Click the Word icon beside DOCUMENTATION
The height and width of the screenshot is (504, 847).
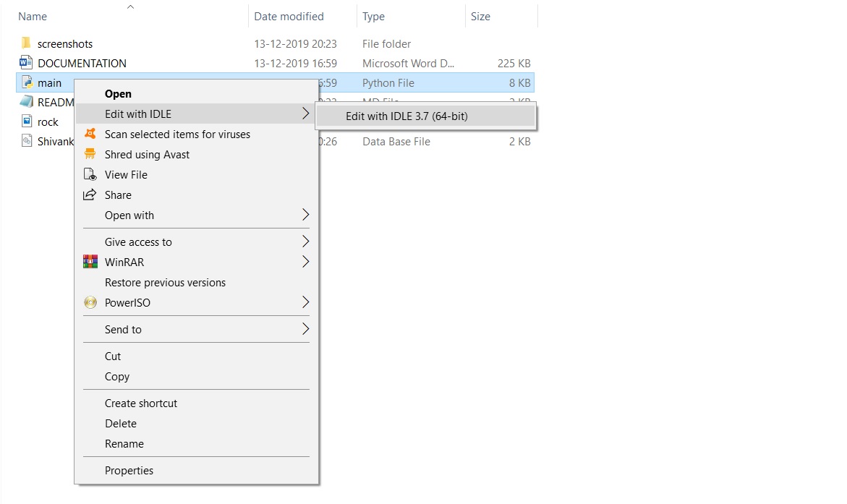[x=26, y=63]
